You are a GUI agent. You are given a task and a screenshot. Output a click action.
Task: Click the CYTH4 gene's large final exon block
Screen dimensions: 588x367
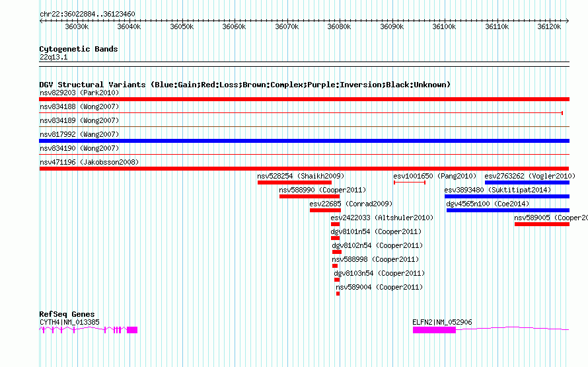132,330
